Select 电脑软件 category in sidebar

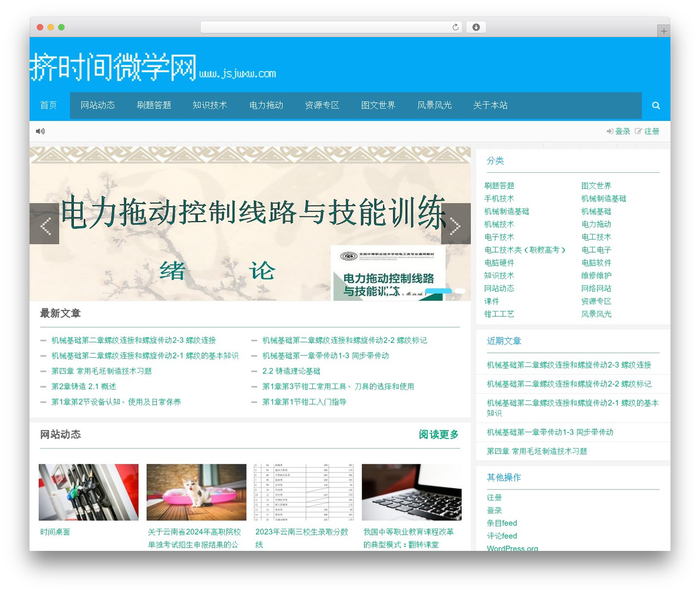596,263
